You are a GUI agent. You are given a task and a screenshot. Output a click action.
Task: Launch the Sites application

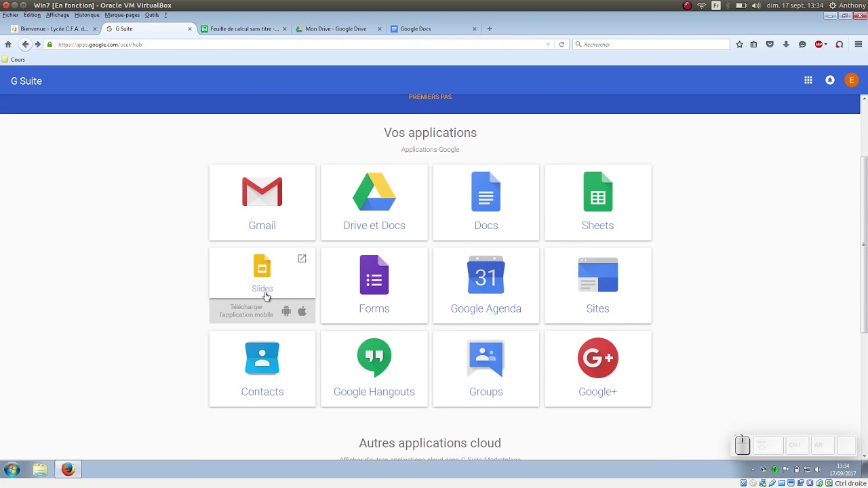[x=597, y=285]
